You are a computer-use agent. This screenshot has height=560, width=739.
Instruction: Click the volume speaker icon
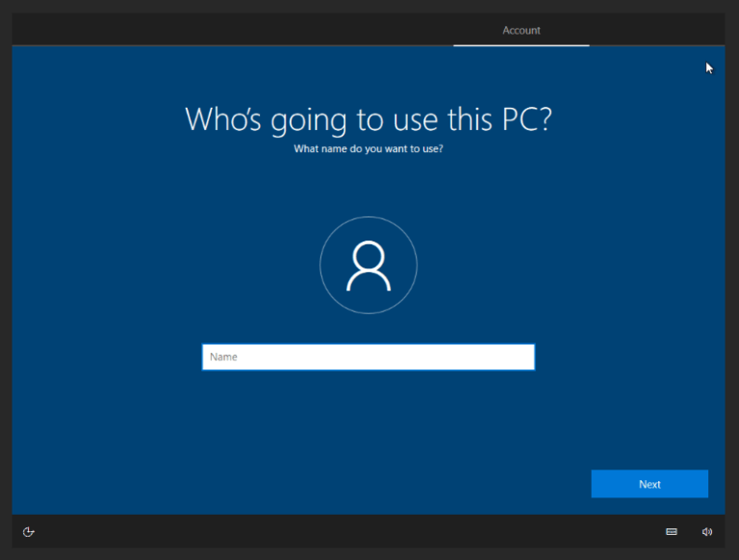point(707,531)
